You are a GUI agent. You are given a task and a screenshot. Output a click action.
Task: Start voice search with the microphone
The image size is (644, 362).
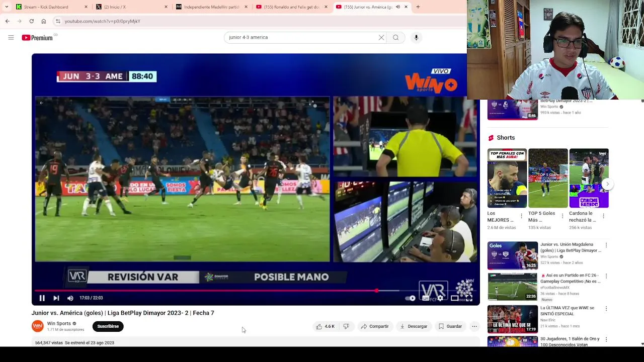[416, 37]
